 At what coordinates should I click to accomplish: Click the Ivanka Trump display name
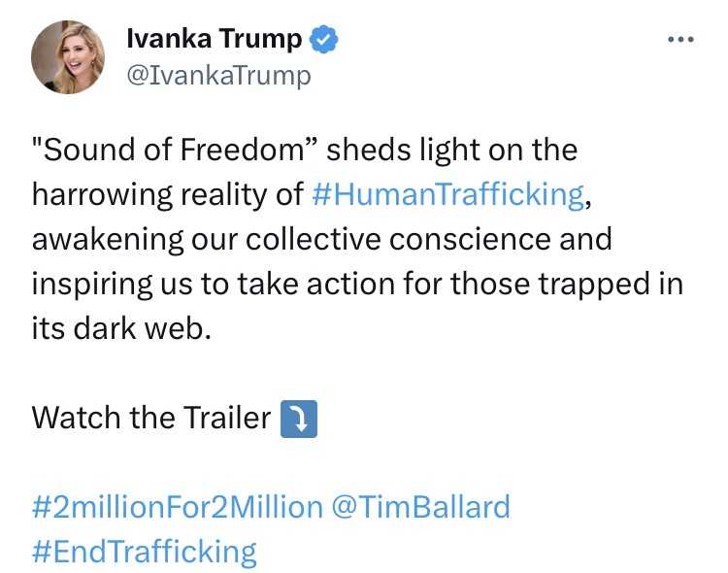(215, 41)
